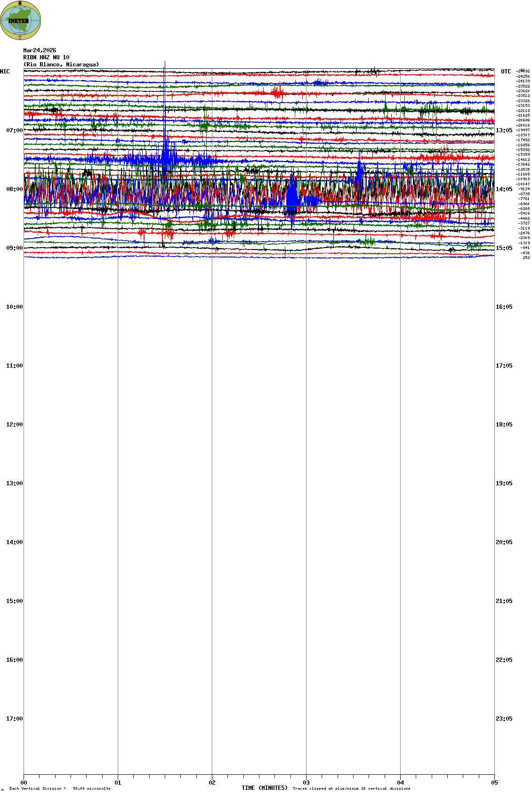Select the 13:05 UTC time marker
Viewport: 532px width, 795px height.
click(504, 130)
